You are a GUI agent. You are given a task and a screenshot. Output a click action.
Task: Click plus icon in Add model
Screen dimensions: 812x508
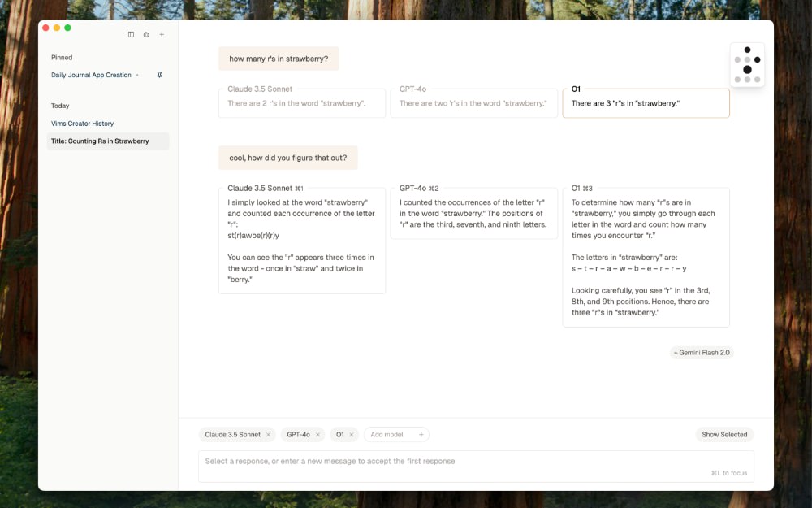coord(421,435)
